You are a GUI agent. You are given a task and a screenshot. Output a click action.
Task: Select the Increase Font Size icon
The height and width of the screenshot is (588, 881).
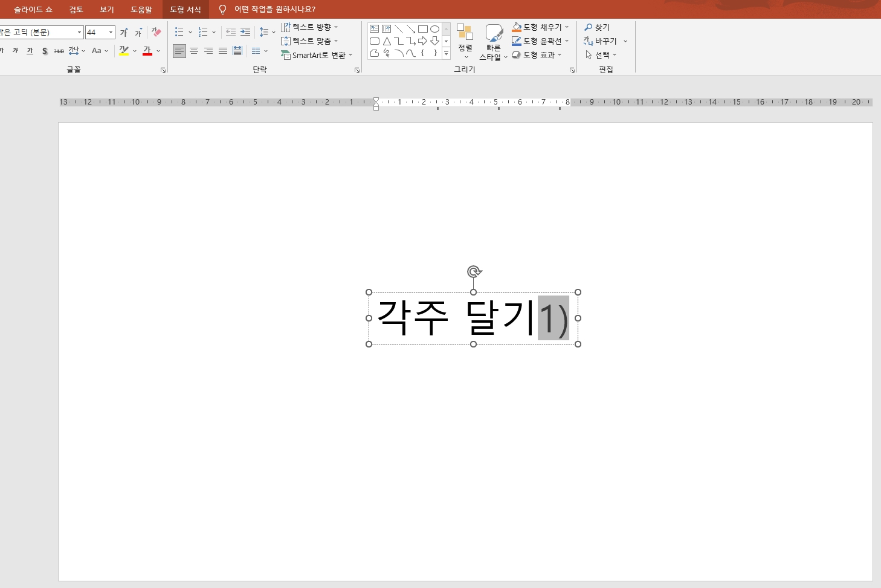coord(123,32)
